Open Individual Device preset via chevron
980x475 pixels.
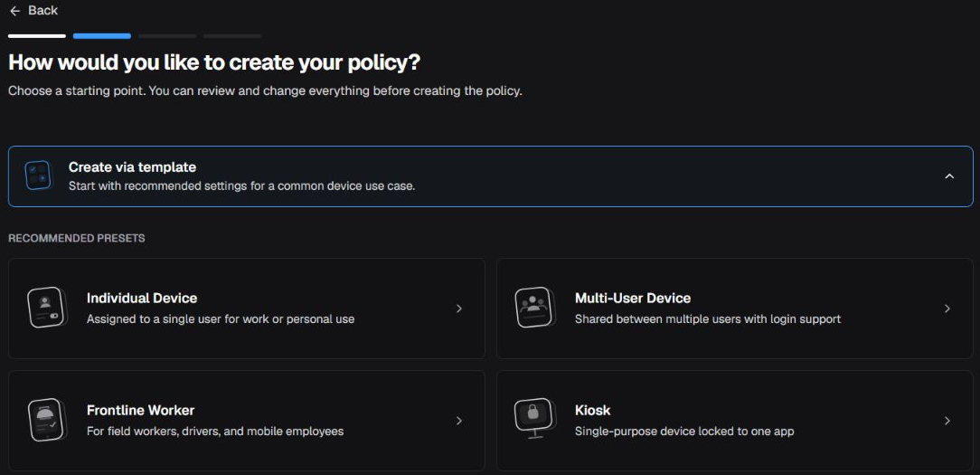[458, 309]
